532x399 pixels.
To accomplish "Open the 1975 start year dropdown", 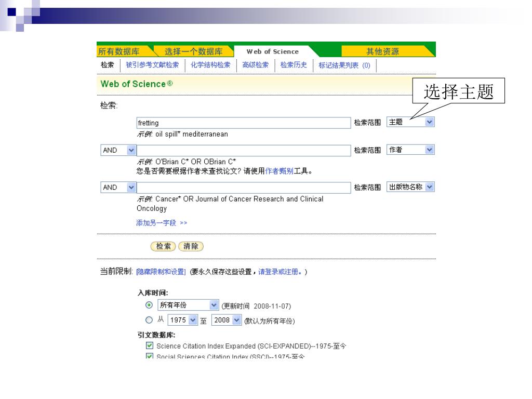I will click(182, 320).
